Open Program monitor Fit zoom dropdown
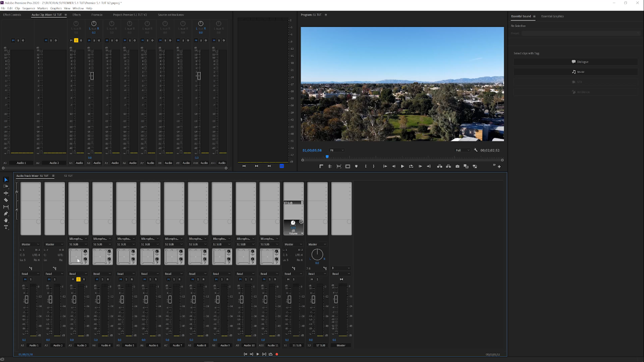 [x=336, y=150]
